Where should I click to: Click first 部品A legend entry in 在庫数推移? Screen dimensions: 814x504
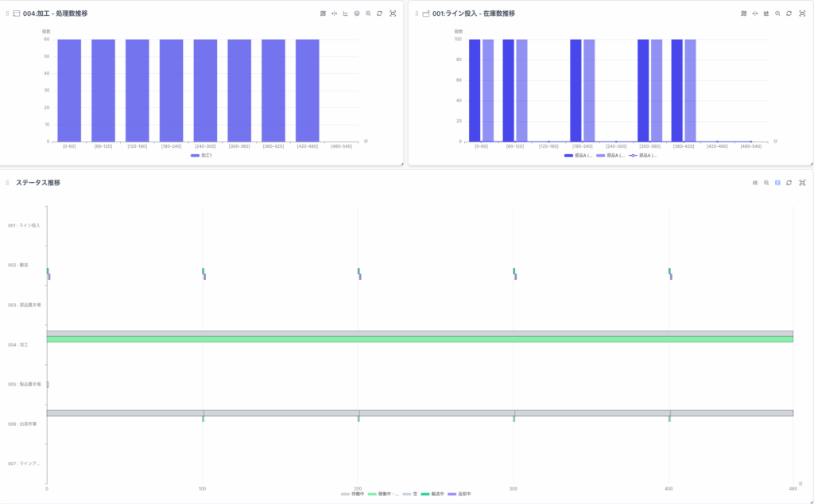click(579, 156)
